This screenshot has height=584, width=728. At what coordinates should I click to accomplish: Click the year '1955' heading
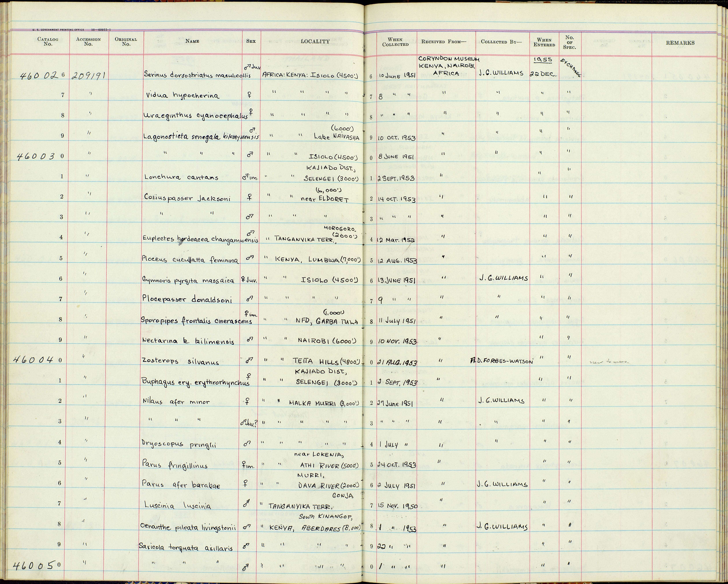tap(543, 60)
